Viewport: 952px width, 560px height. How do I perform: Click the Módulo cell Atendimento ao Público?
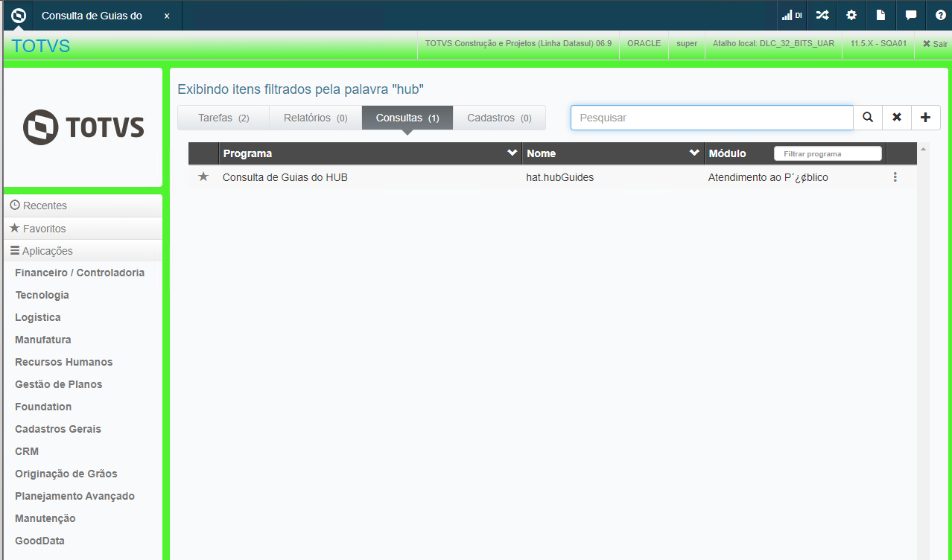[x=768, y=177]
